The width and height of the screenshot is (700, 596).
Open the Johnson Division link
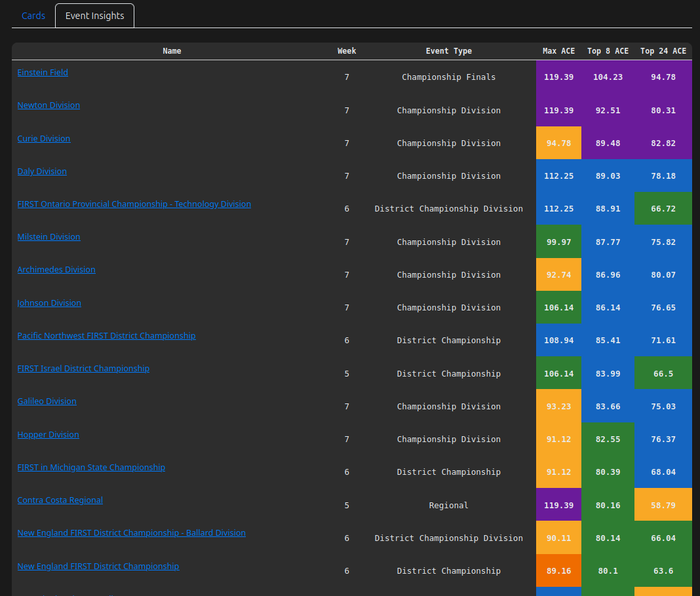[49, 303]
